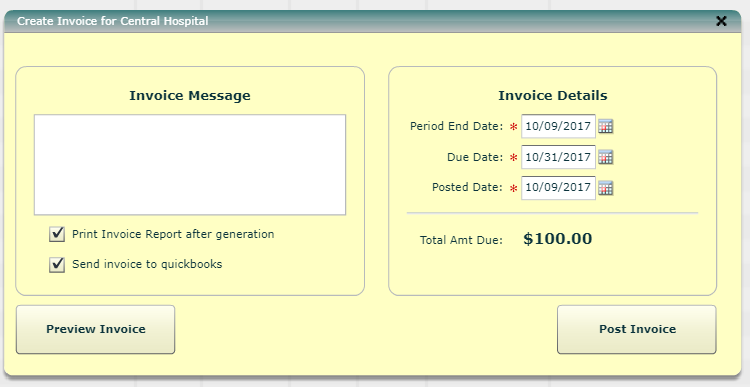Click the Print Invoice Report after generation label
Viewport: 750px width, 387px height.
173,234
